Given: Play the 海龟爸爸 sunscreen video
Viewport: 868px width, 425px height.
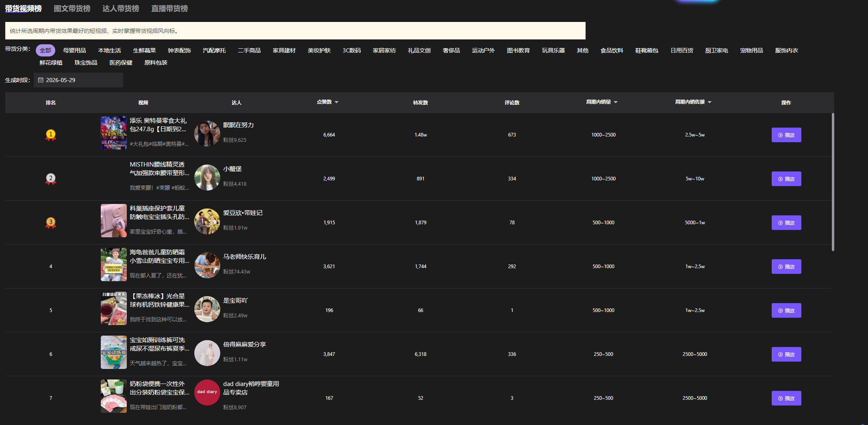Looking at the screenshot, I should pyautogui.click(x=786, y=267).
